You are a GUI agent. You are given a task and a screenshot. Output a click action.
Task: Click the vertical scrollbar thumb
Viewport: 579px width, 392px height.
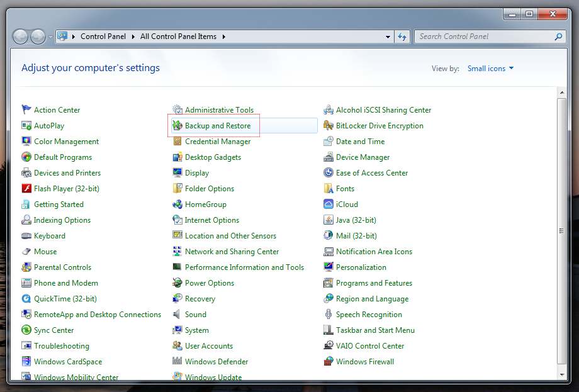tap(561, 231)
